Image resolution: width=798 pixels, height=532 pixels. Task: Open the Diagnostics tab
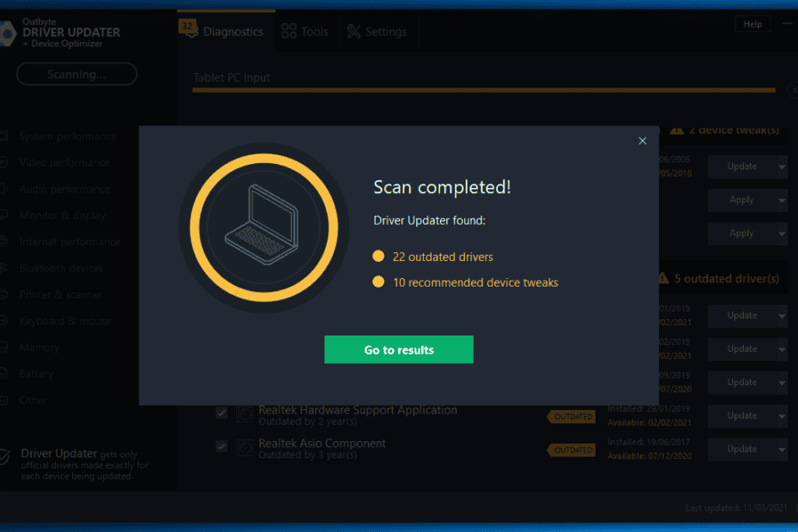[226, 31]
